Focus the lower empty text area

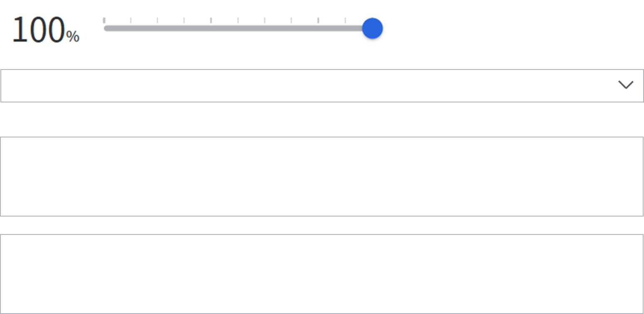point(322,274)
